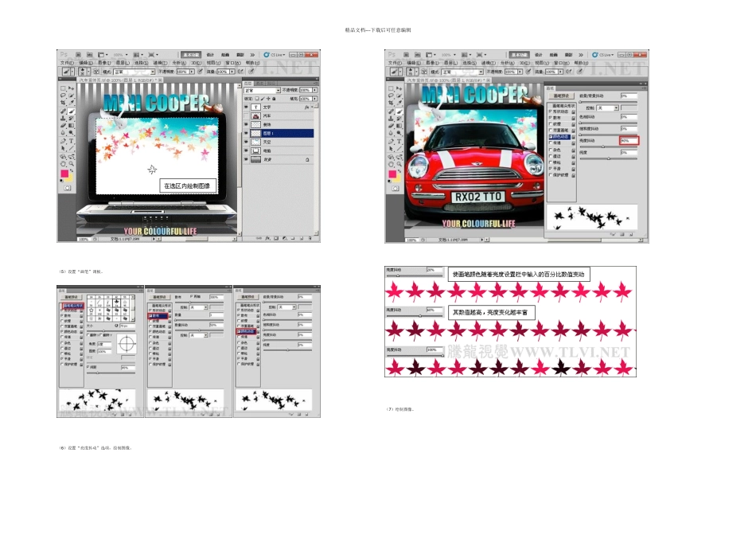This screenshot has height=535, width=756.
Task: Toggle 两轴 checkbox in the scattering brush panel
Action: 192,297
